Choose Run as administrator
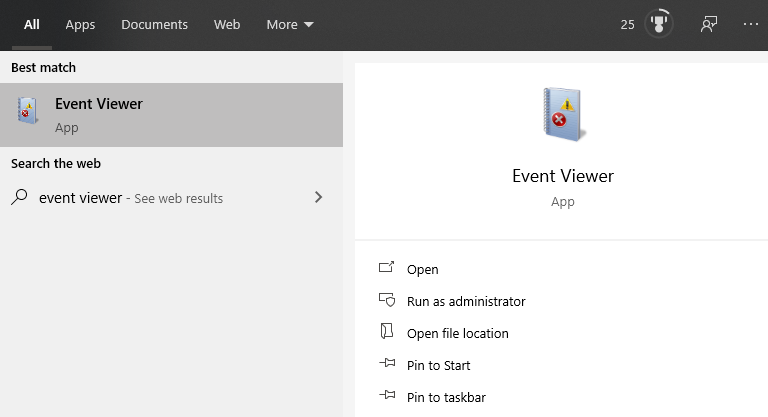This screenshot has height=417, width=768. tap(466, 301)
